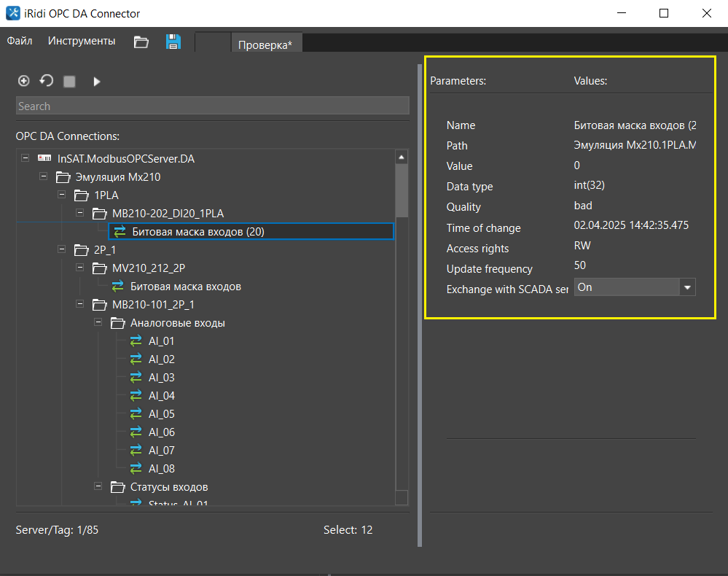Click the refresh arrow icon
Image resolution: width=728 pixels, height=576 pixels.
(x=46, y=81)
